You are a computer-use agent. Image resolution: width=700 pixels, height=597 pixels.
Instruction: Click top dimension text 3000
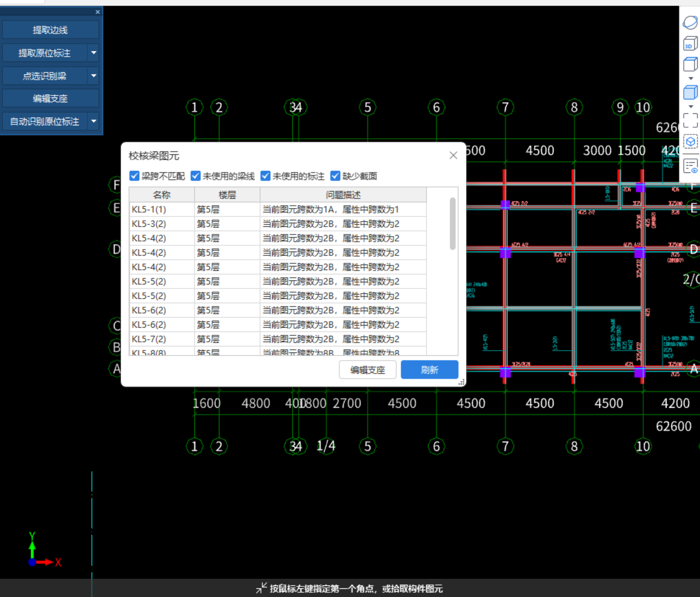point(597,150)
